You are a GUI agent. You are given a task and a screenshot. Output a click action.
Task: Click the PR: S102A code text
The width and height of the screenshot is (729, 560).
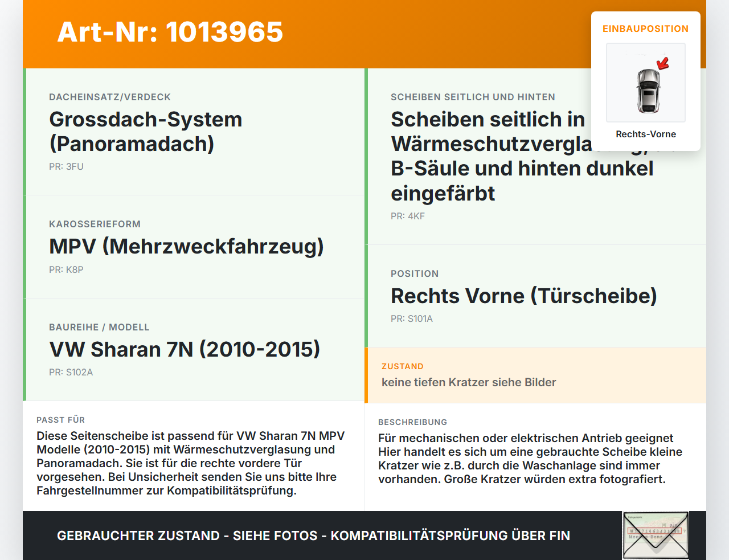coord(71,372)
